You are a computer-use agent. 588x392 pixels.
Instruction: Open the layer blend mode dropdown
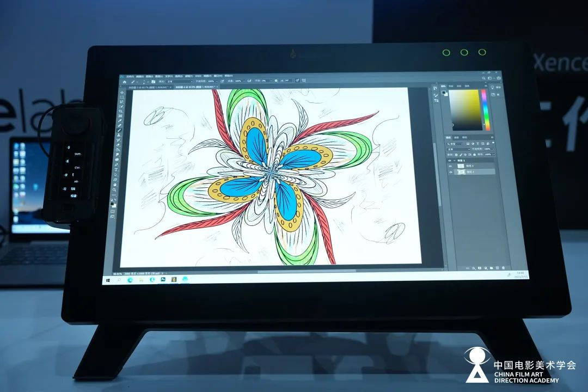[x=458, y=149]
